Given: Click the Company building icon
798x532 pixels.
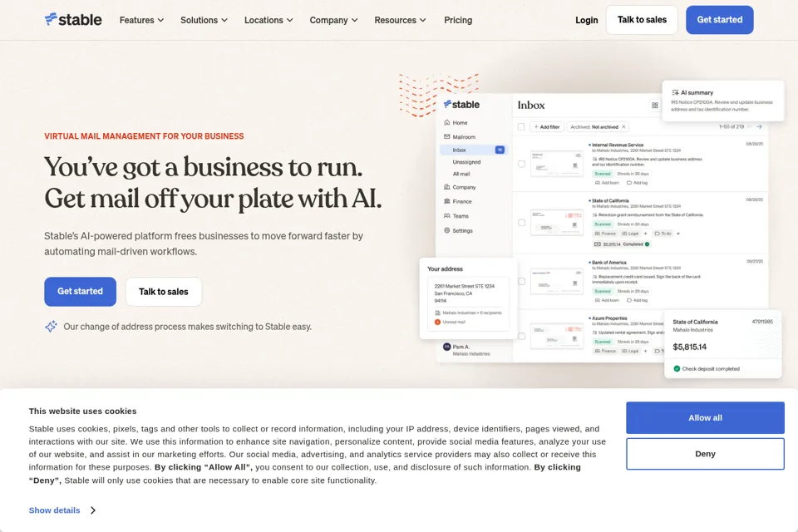Looking at the screenshot, I should tap(447, 187).
